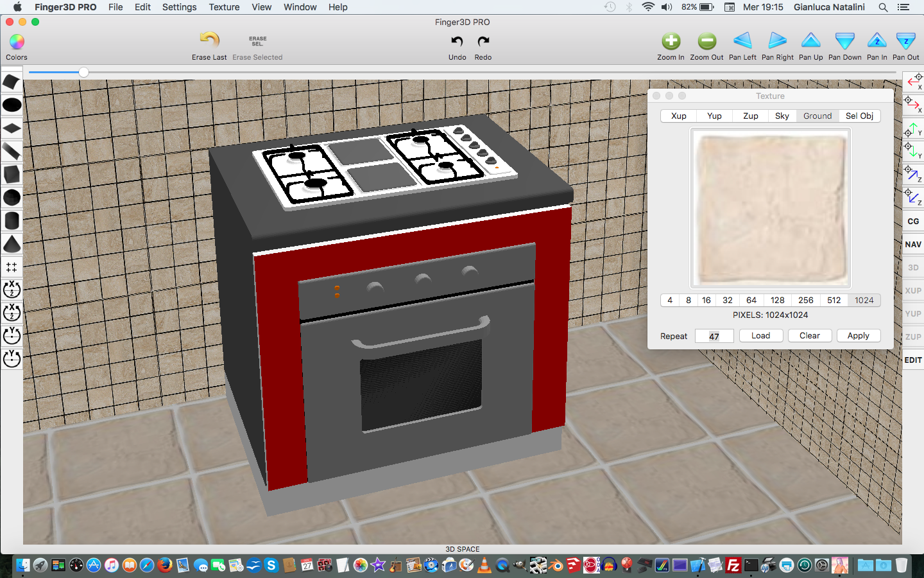Toggle the CG button
Screen dimensions: 924x578
coord(913,221)
